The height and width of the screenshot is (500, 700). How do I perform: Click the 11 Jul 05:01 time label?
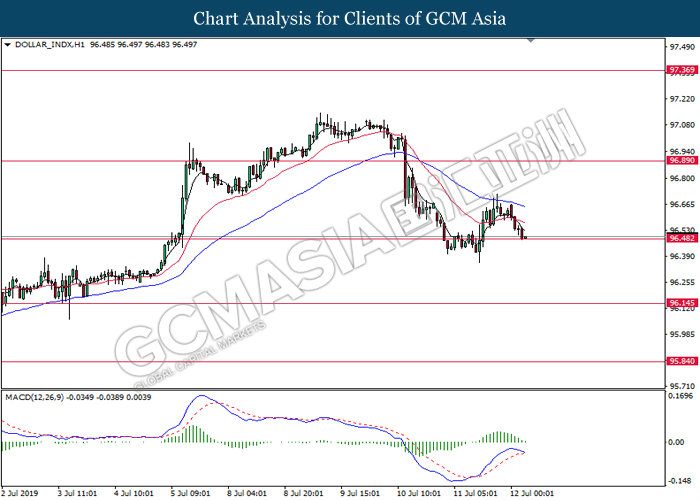(476, 493)
